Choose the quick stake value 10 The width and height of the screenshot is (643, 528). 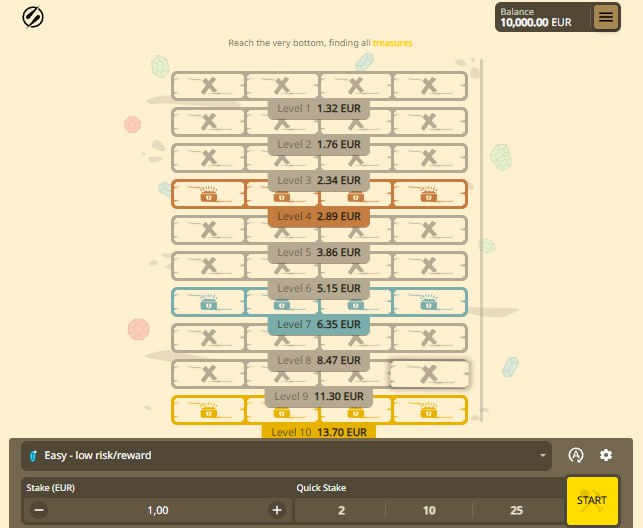click(429, 510)
